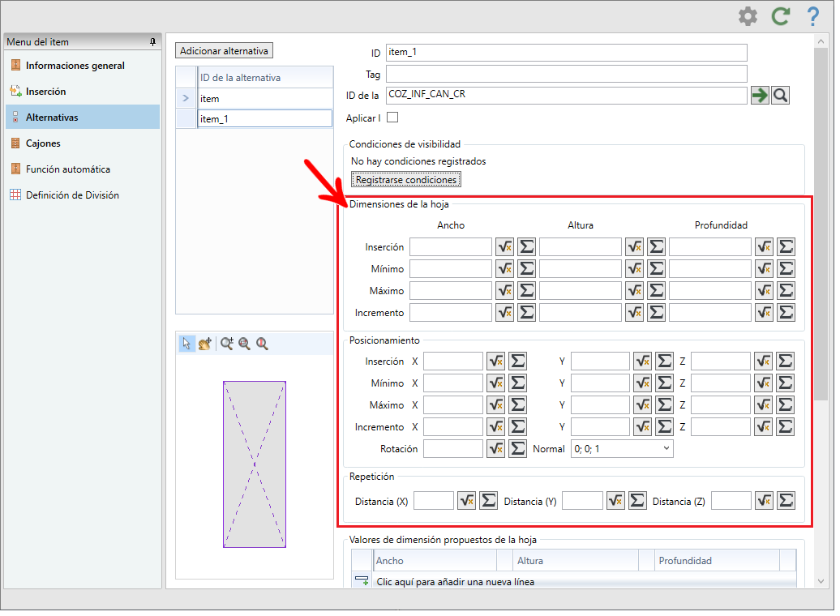Click Ancho column header in proposed values table
The height and width of the screenshot is (616, 840).
pos(435,560)
